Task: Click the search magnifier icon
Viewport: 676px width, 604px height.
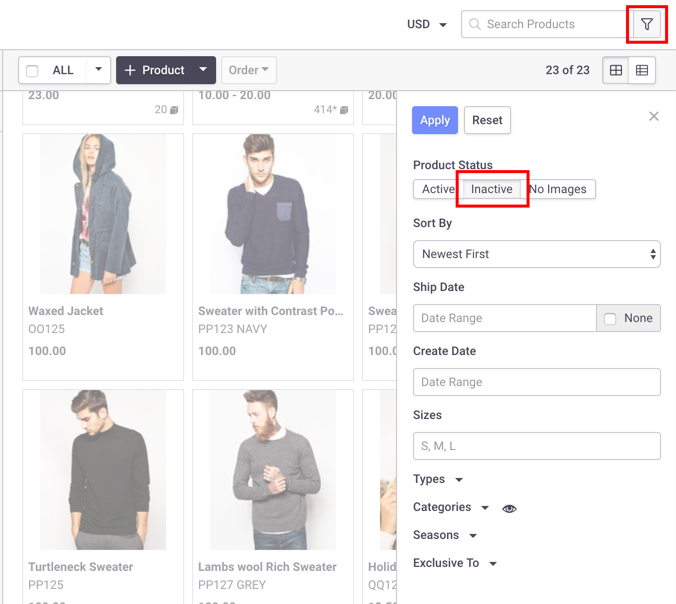Action: [x=474, y=24]
